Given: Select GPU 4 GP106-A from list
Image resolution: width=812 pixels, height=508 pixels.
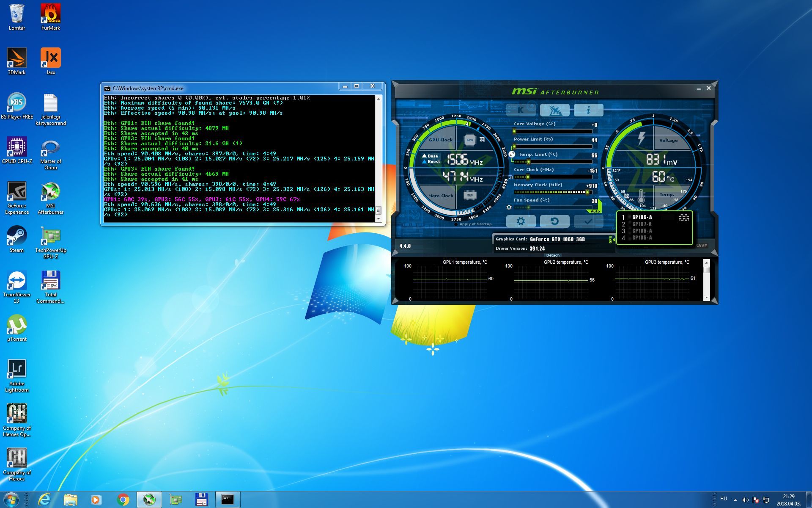Looking at the screenshot, I should tap(642, 238).
